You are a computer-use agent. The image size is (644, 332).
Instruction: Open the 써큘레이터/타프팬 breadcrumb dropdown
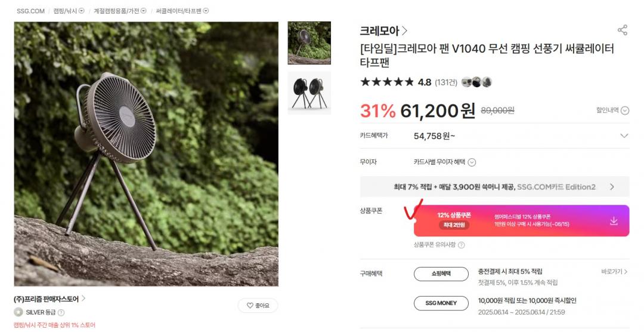click(206, 11)
